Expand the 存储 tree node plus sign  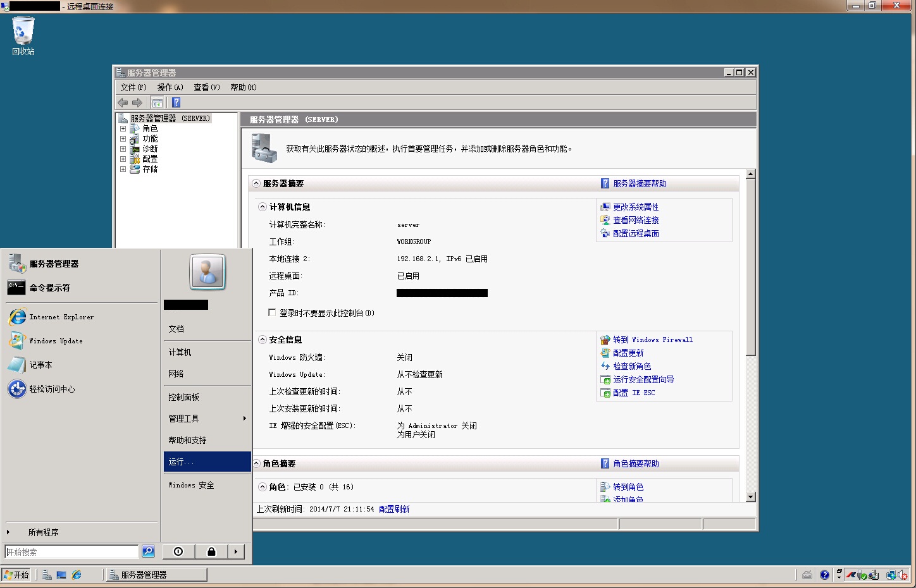tap(123, 169)
